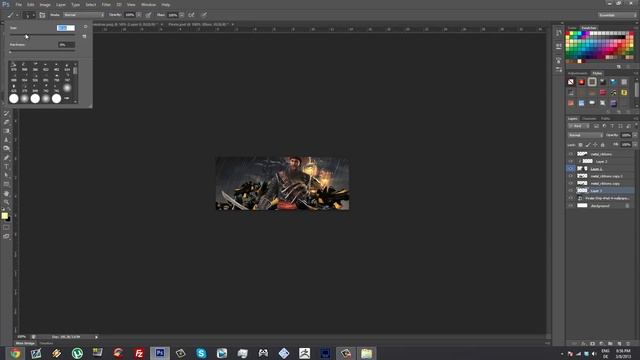This screenshot has width=640, height=360.
Task: Open the Image menu
Action: point(45,4)
